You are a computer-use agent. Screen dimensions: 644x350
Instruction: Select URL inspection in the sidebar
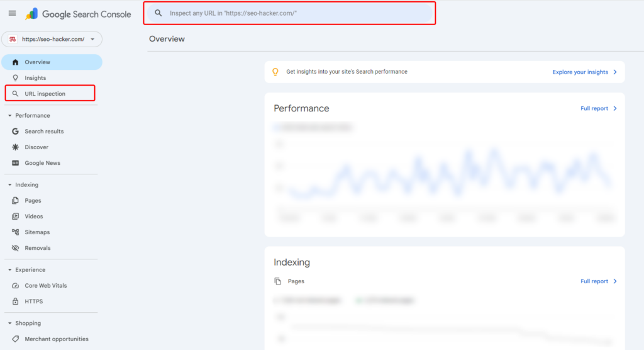click(45, 94)
